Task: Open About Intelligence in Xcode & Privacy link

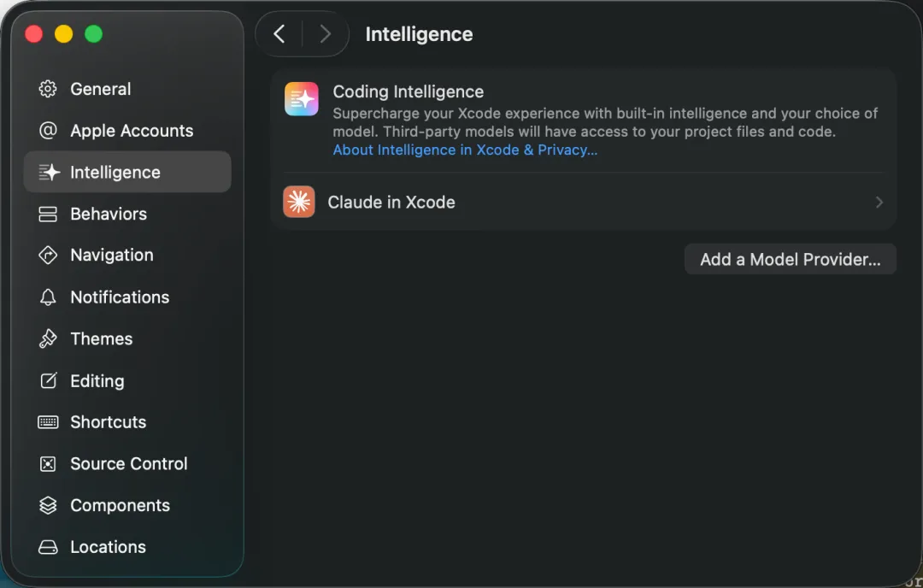Action: click(x=464, y=150)
